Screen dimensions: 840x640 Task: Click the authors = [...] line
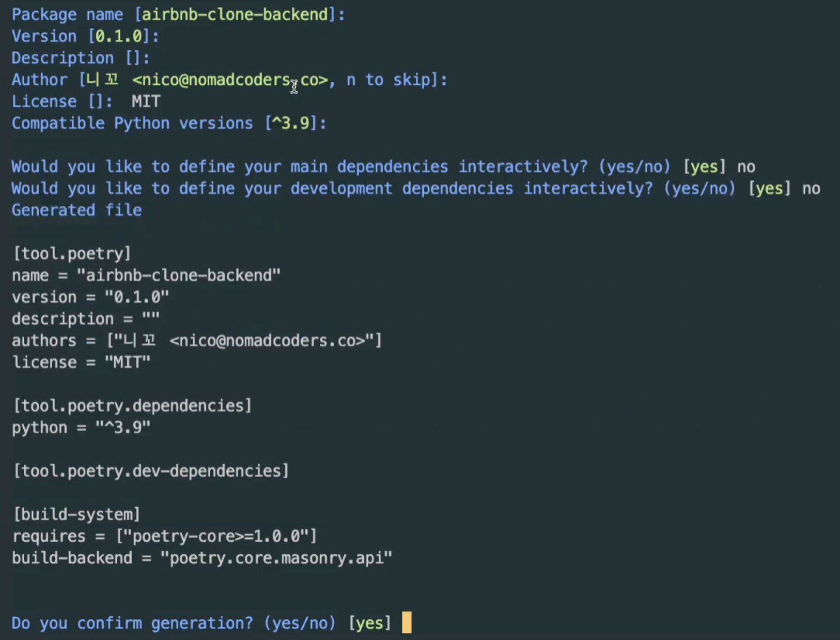[197, 340]
